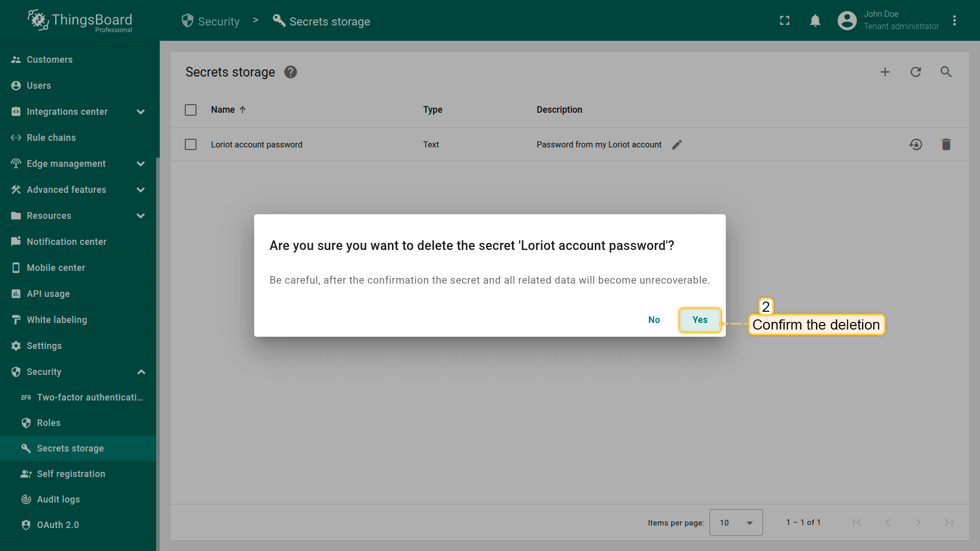Screen dimensions: 980x551
Task: Open search in the secrets storage table
Action: 946,72
